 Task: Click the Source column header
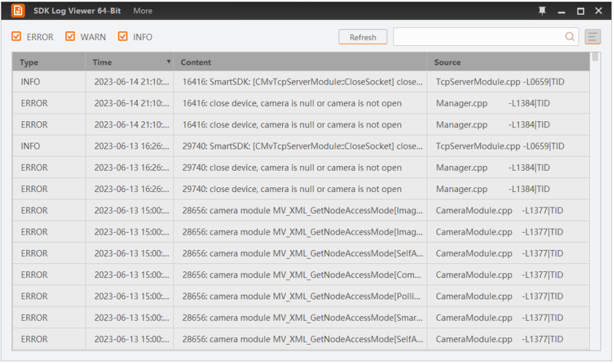click(509, 62)
